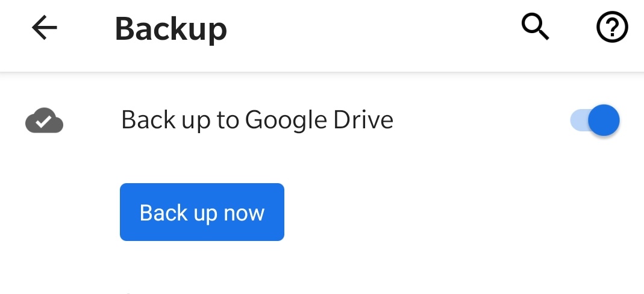Tap the gray cloud status icon

pyautogui.click(x=45, y=120)
